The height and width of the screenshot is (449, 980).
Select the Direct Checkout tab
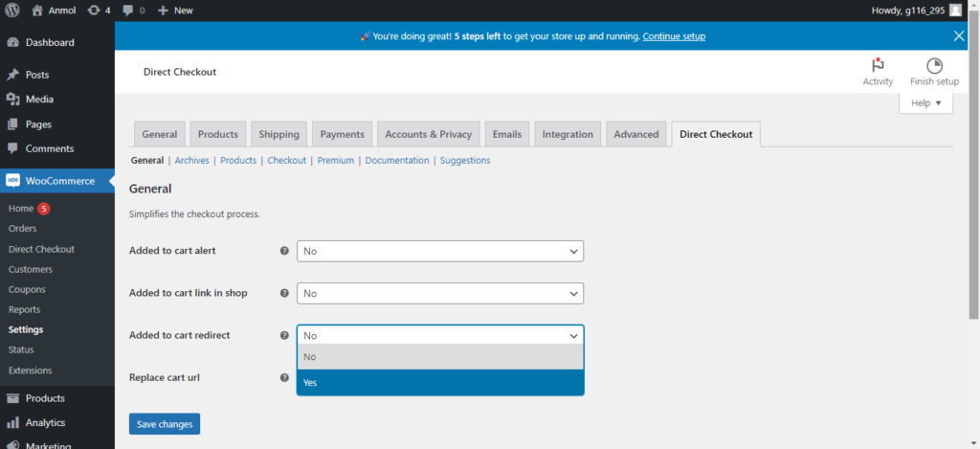(x=716, y=134)
